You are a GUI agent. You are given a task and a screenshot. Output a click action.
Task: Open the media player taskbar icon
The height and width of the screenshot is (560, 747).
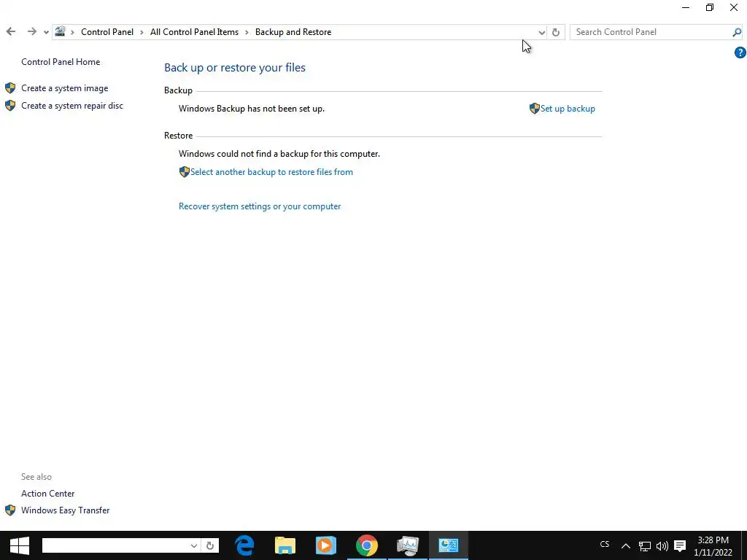pos(326,545)
